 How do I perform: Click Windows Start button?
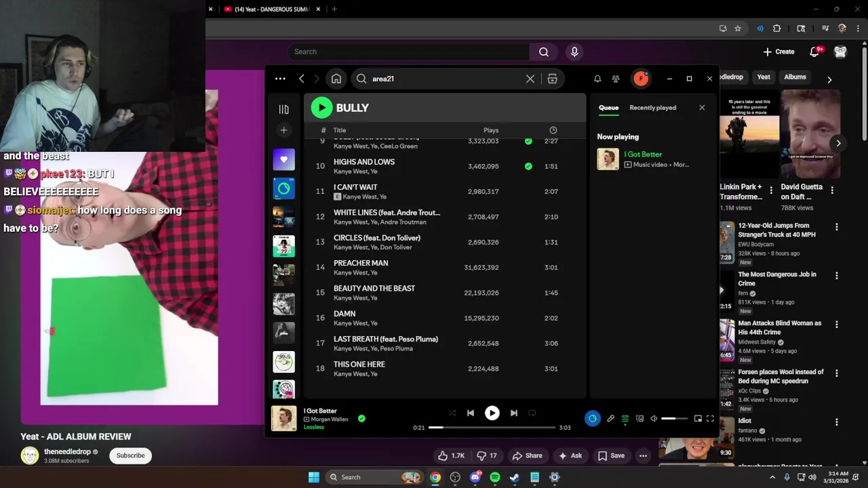click(314, 477)
